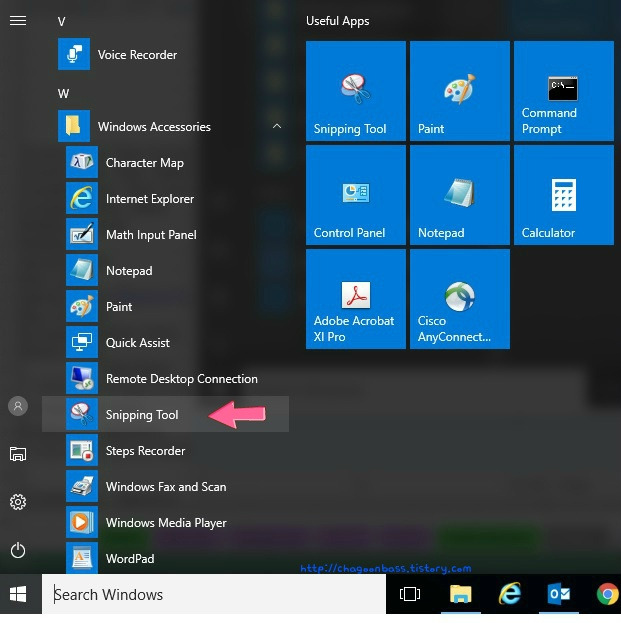Screen dimensions: 621x623
Task: Open Windows Media Player icon
Action: (x=82, y=522)
